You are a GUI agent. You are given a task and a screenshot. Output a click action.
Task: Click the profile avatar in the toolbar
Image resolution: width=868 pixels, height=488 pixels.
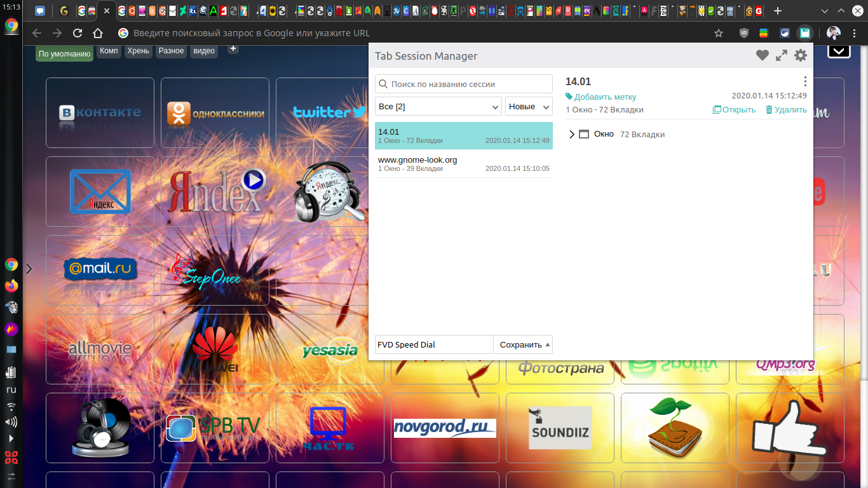pyautogui.click(x=834, y=33)
